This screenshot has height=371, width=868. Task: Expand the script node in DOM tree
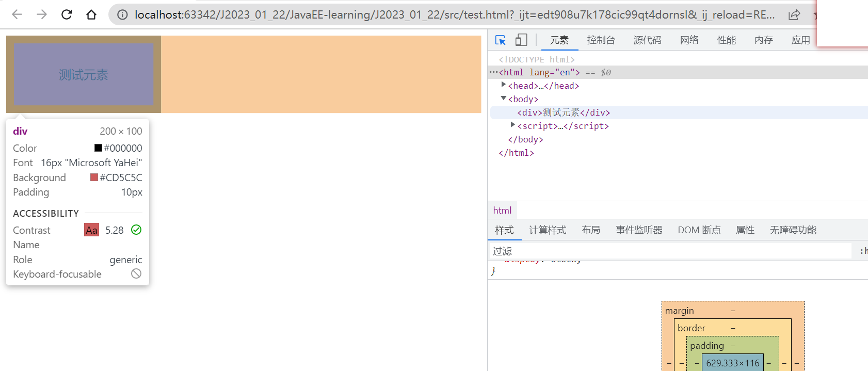(x=513, y=125)
